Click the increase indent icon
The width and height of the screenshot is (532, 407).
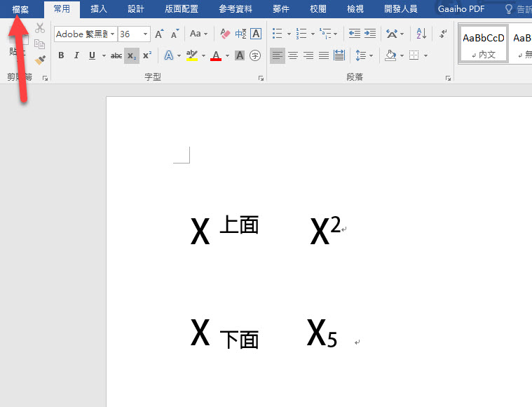[370, 34]
